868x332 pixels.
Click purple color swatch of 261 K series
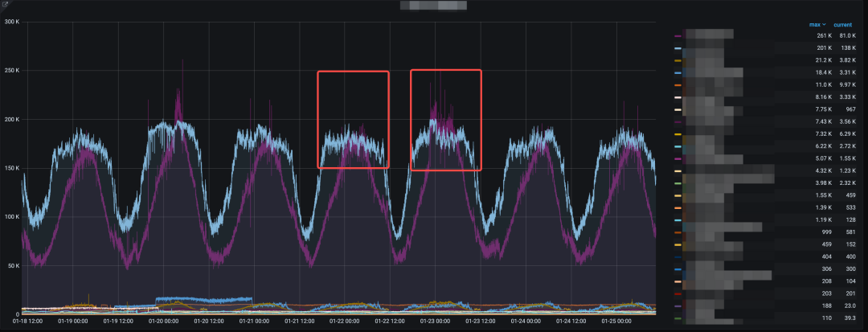(679, 36)
